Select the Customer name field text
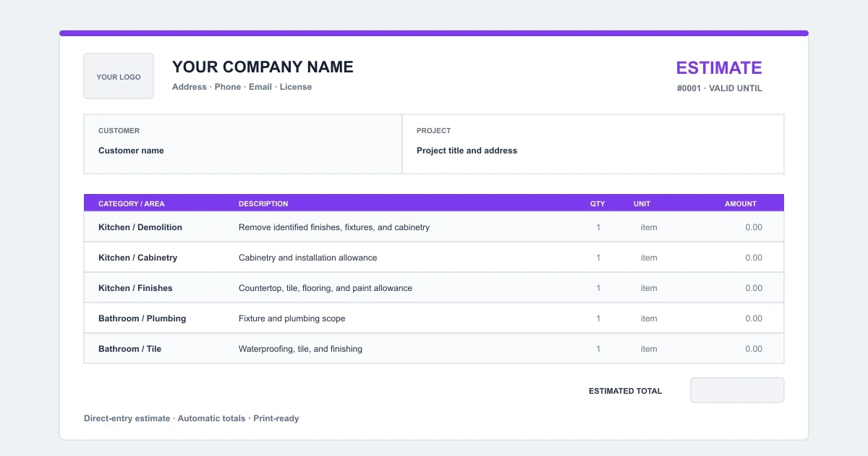This screenshot has height=456, width=868. [x=131, y=151]
